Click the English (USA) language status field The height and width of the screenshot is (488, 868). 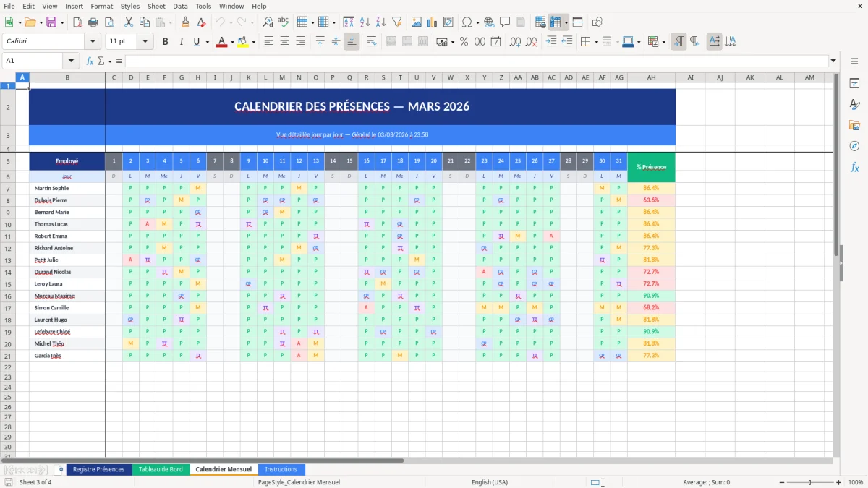point(490,482)
